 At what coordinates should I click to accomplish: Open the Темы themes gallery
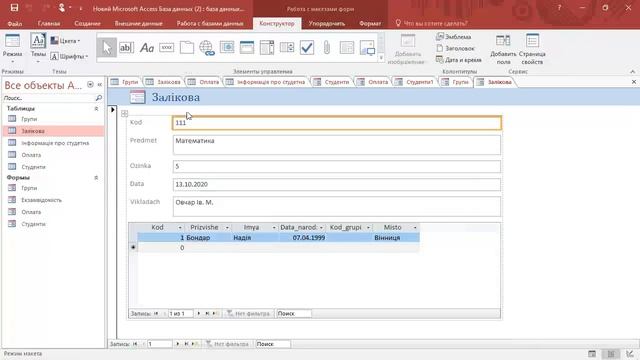[38, 48]
